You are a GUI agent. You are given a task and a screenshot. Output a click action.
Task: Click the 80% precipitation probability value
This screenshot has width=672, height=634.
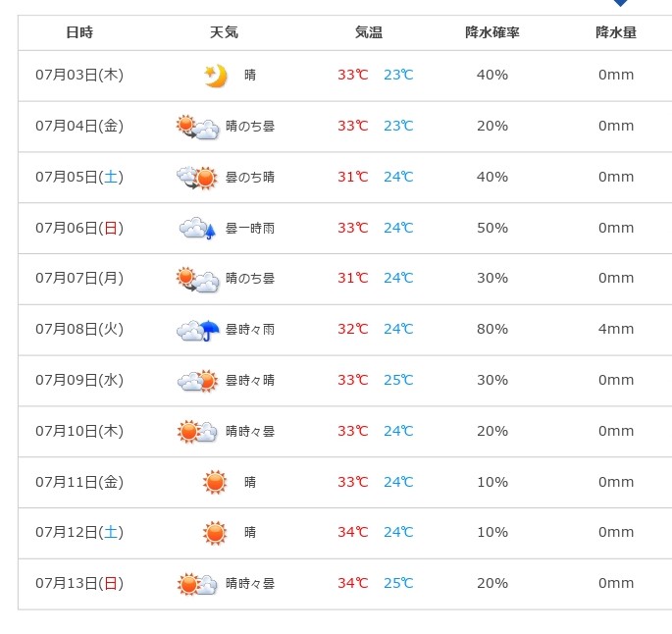[492, 329]
